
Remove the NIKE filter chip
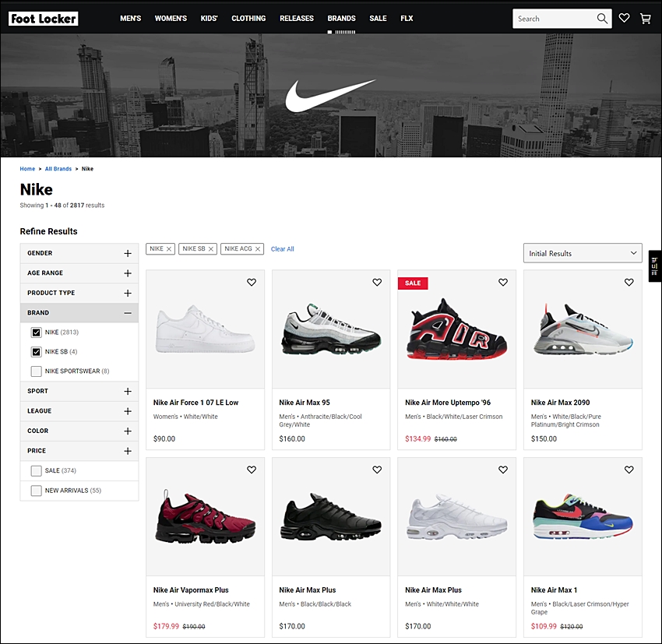tap(169, 249)
